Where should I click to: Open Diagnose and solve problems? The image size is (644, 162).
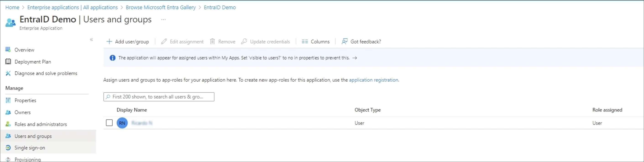[x=46, y=73]
